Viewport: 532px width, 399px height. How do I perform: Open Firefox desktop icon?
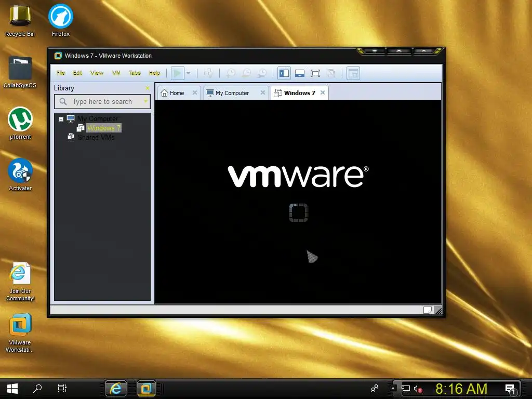pyautogui.click(x=61, y=21)
